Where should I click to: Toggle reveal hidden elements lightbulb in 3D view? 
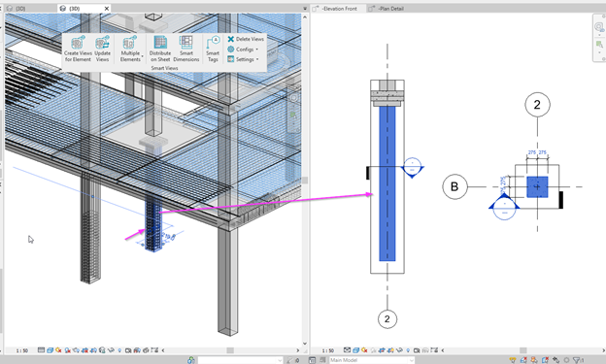(119, 350)
